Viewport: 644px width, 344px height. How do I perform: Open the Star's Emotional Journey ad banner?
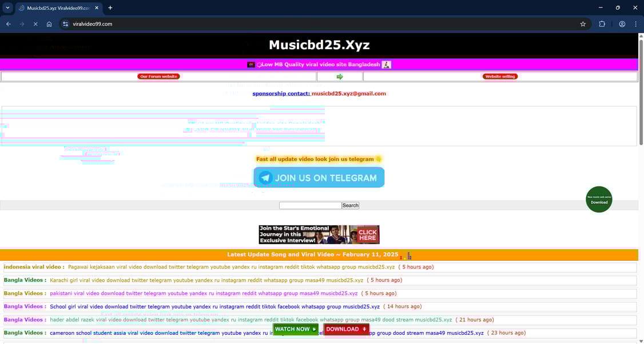click(x=319, y=234)
